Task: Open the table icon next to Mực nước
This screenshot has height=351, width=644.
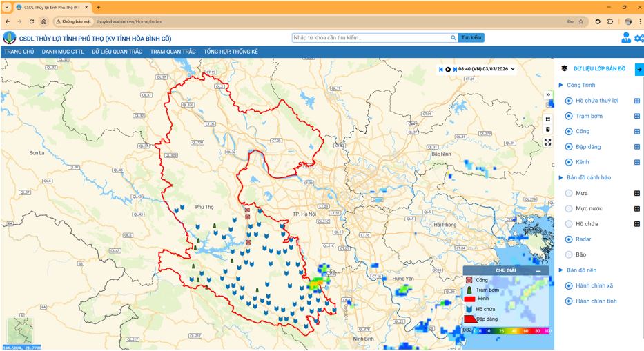Action: click(637, 208)
